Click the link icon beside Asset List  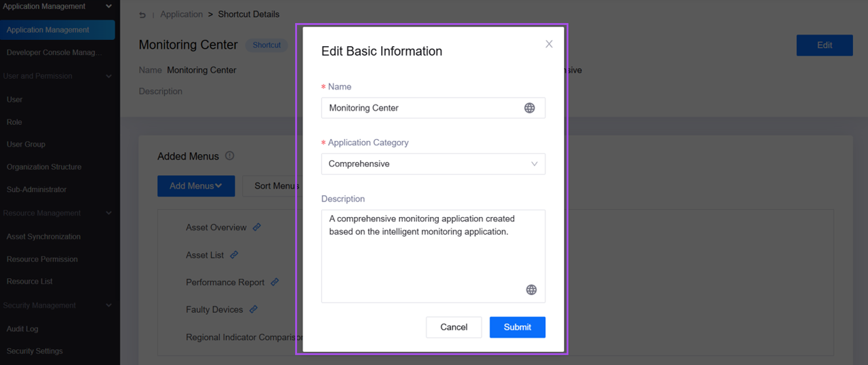tap(234, 255)
